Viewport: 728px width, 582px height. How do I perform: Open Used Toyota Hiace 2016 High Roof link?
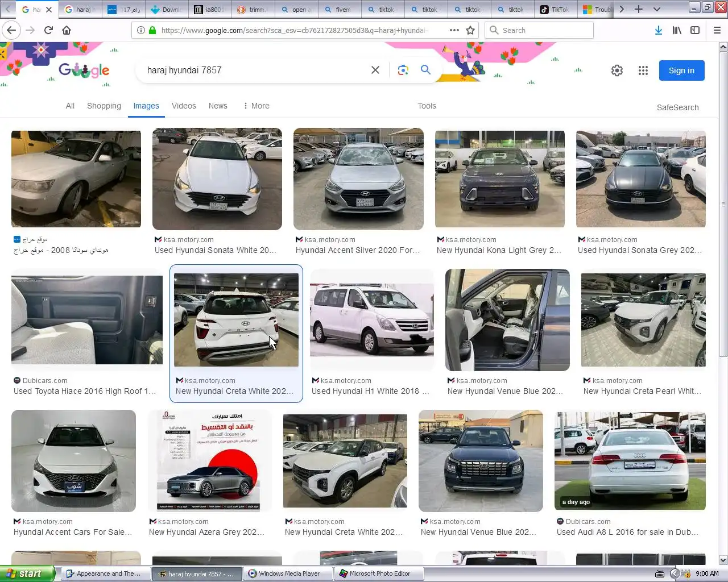click(x=85, y=391)
